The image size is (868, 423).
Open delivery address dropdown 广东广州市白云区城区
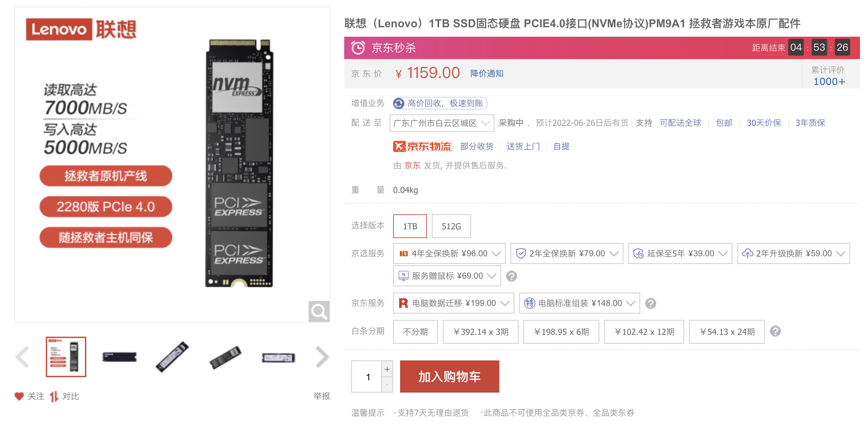pos(442,123)
